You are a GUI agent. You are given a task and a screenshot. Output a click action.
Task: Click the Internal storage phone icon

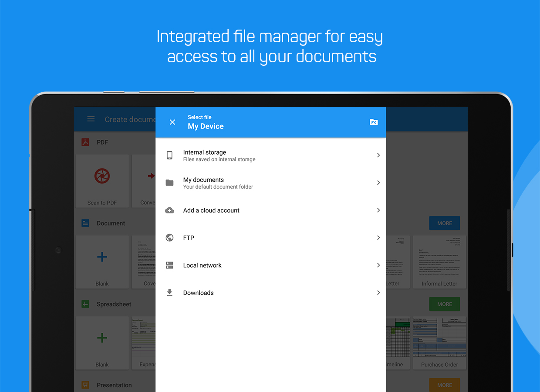[x=170, y=155]
